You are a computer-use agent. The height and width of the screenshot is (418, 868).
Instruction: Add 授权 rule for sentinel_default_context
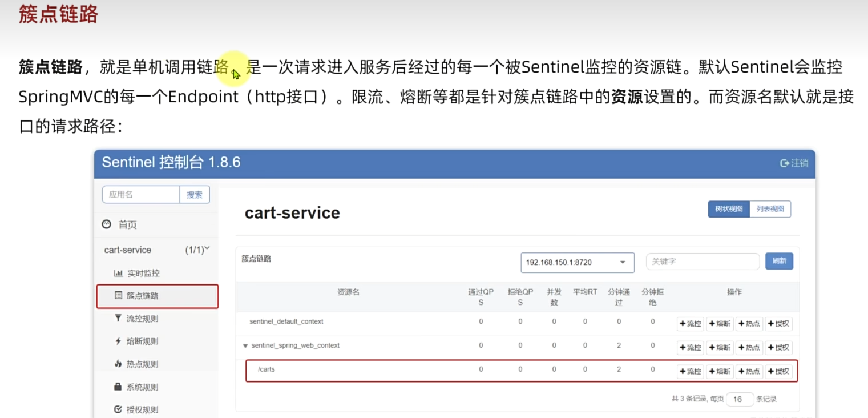(x=778, y=324)
